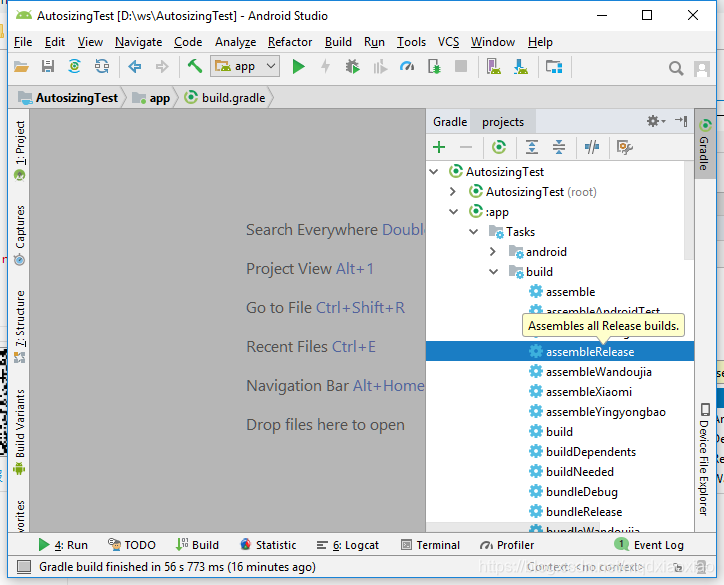This screenshot has width=724, height=585.
Task: Toggle tool window buttons in status bar
Action: 24,567
